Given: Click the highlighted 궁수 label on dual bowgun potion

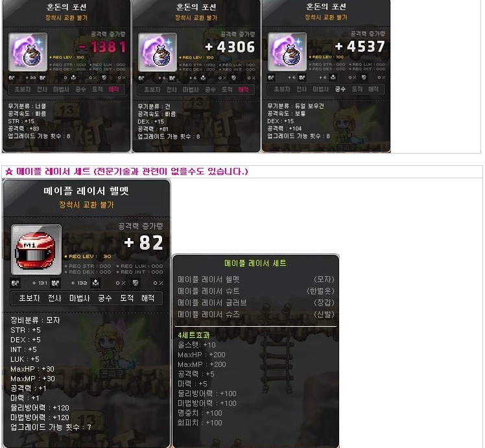Looking at the screenshot, I should (340, 89).
